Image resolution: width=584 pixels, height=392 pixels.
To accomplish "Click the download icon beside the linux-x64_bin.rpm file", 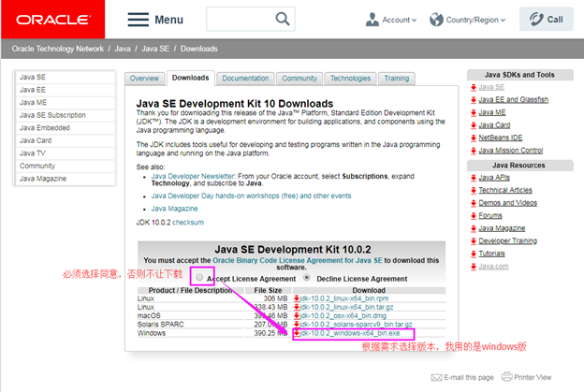I will coord(297,298).
